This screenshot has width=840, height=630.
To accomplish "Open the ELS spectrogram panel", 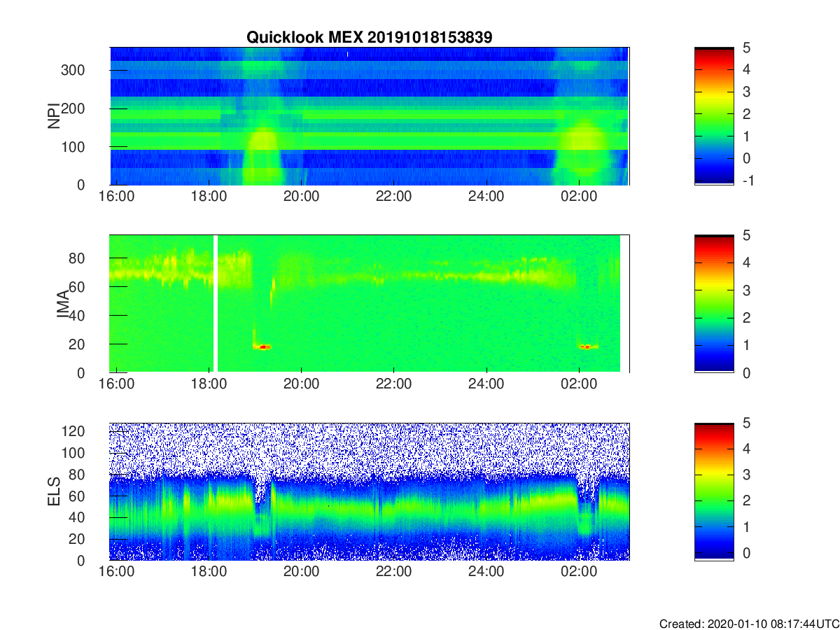I will tap(370, 491).
